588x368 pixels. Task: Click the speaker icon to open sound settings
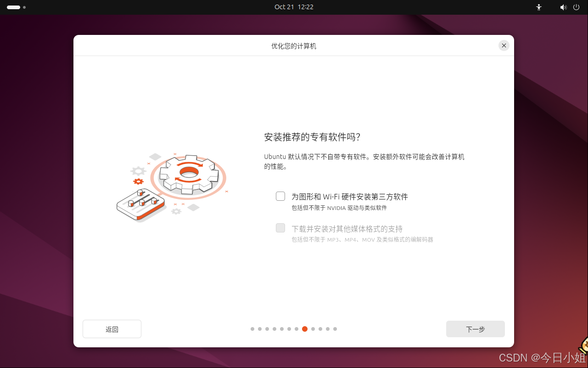tap(563, 7)
